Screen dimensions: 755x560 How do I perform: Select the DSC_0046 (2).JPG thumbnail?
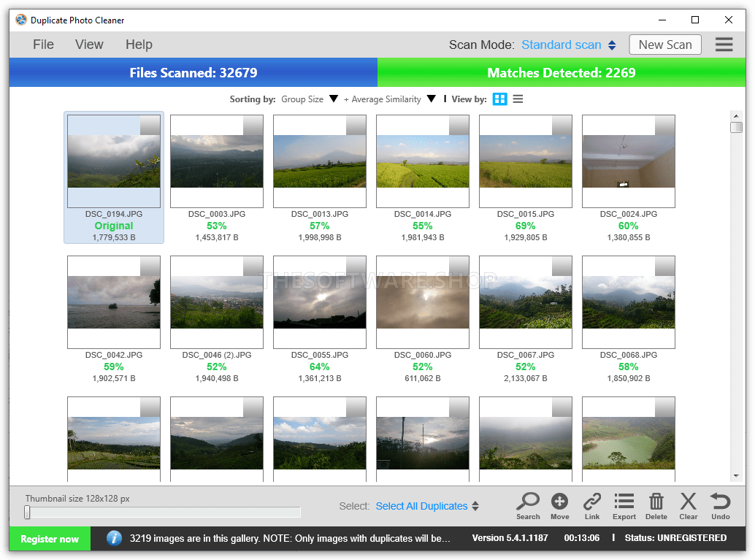pyautogui.click(x=217, y=302)
